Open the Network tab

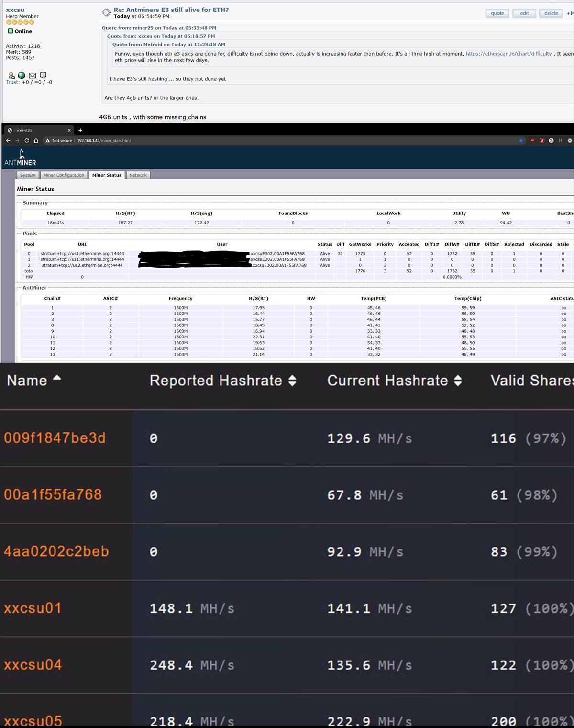[x=138, y=175]
